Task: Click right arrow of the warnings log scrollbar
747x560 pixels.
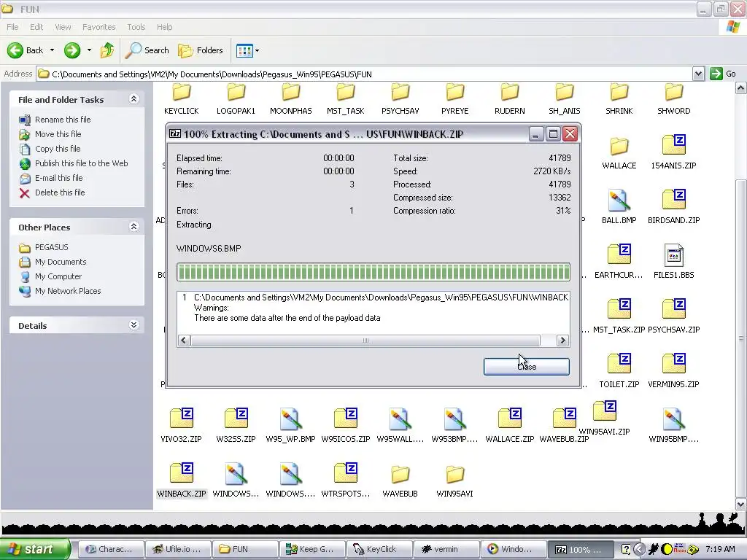Action: (x=562, y=340)
